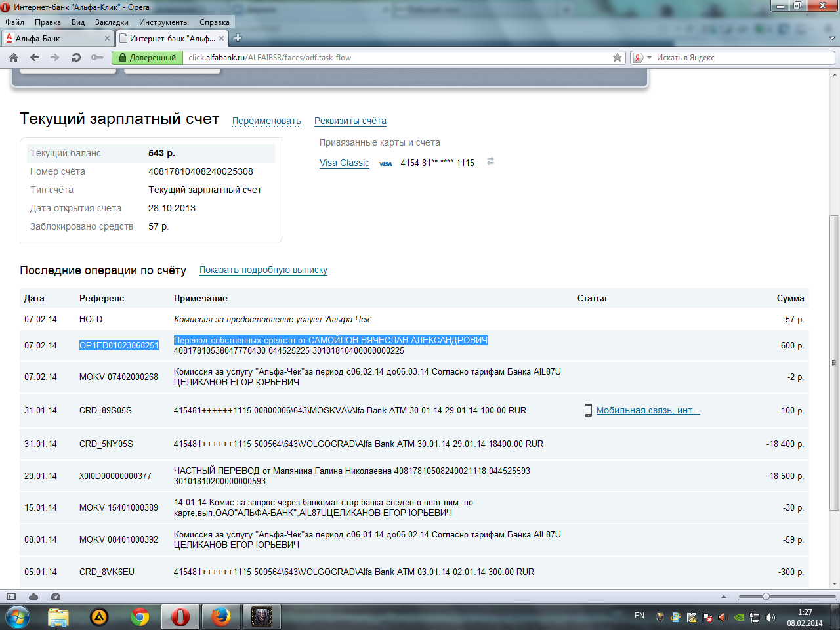Expand the Opera tab bar dropdown arrow

tap(832, 38)
